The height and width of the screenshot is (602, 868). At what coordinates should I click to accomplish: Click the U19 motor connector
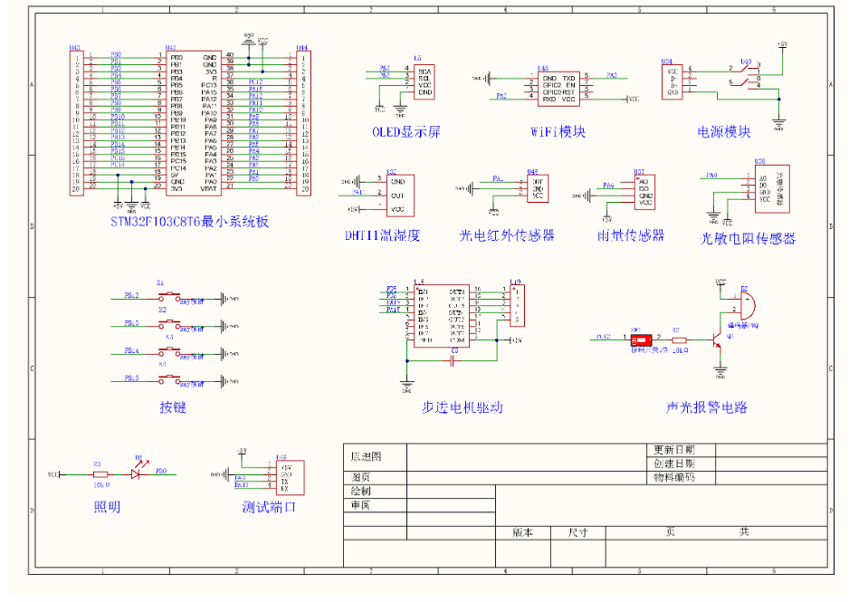click(517, 306)
